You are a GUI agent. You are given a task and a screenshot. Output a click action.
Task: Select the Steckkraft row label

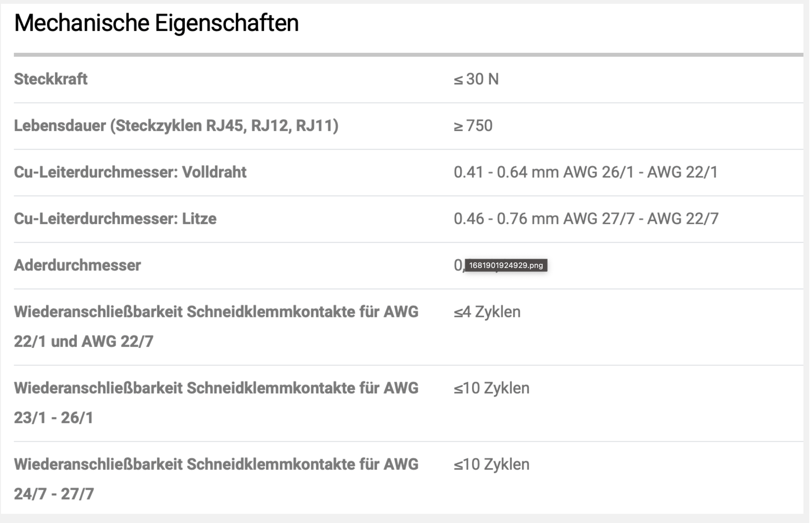pos(51,79)
